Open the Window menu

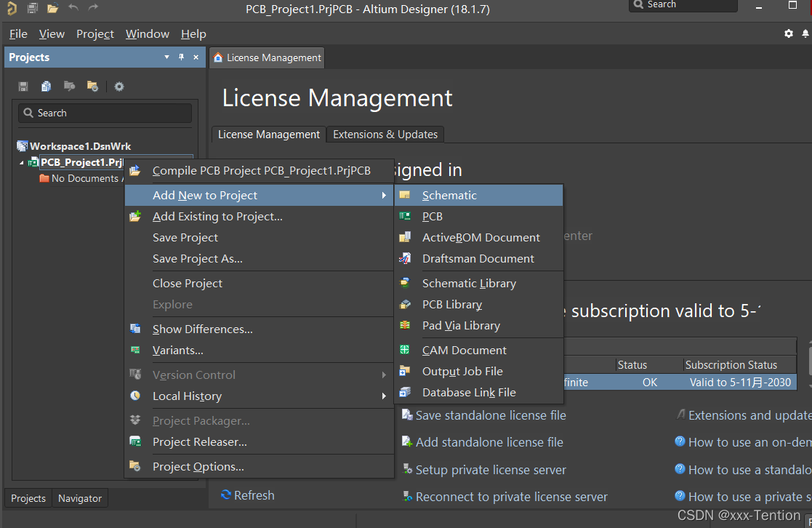148,34
